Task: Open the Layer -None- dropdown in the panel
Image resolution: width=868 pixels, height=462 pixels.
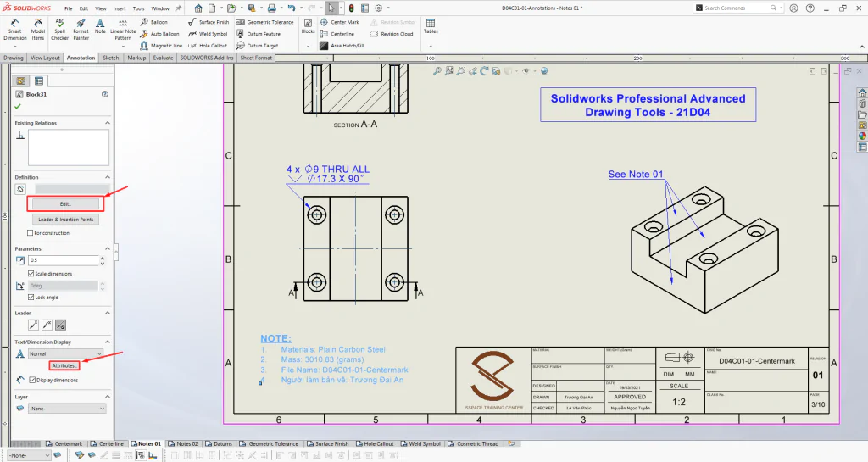Action: [x=66, y=409]
